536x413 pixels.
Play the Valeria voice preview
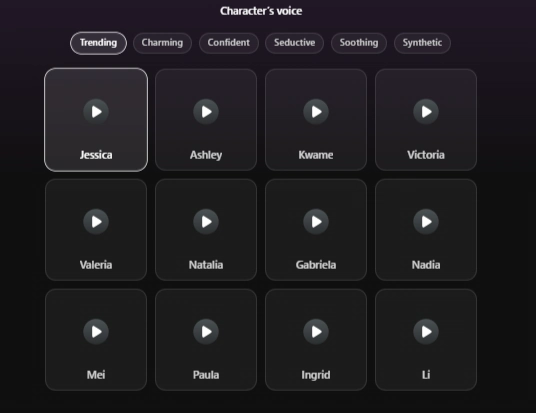point(96,222)
